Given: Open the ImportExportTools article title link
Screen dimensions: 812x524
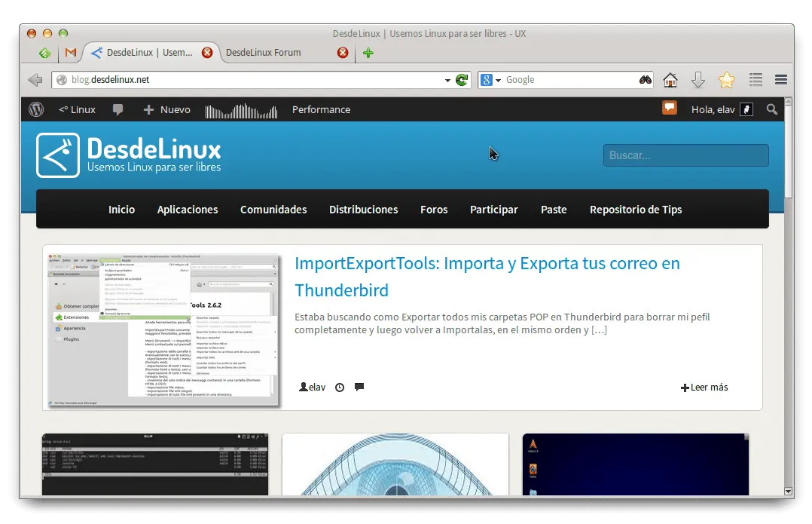Looking at the screenshot, I should point(487,277).
